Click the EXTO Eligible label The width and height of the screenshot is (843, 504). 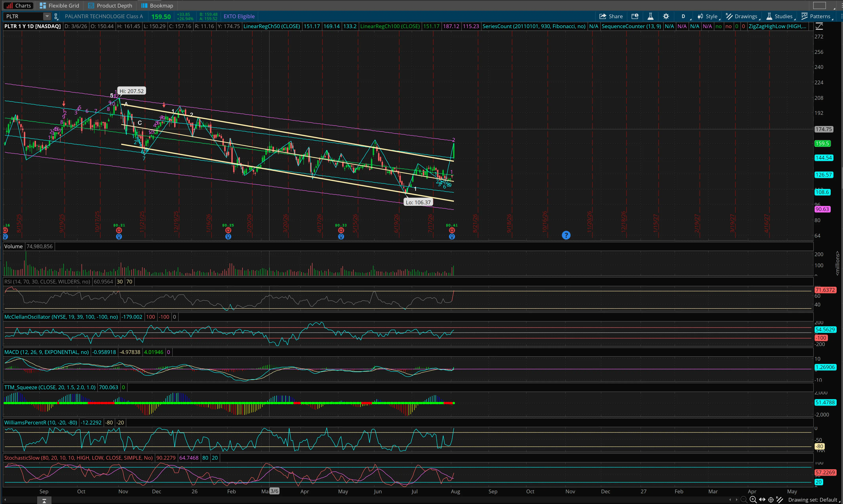point(239,16)
